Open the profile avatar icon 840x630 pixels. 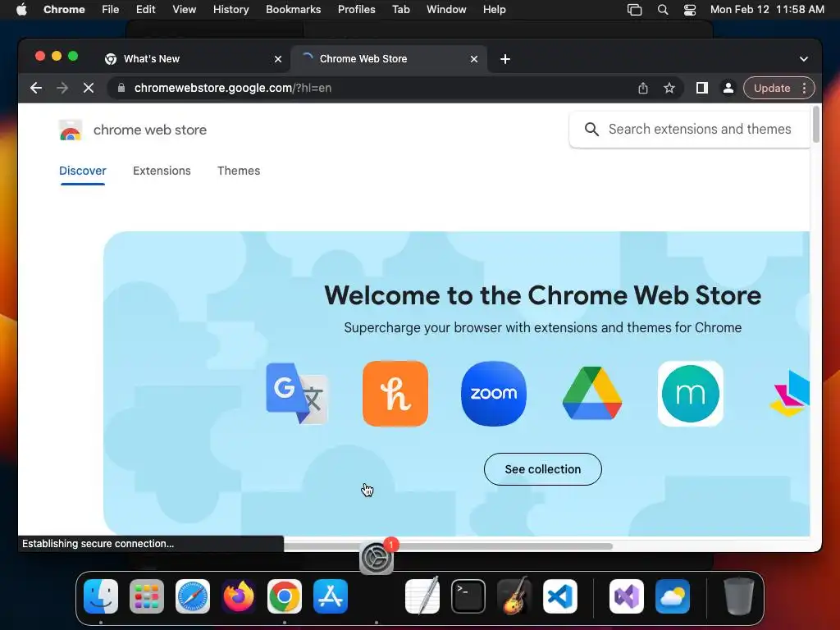(728, 88)
